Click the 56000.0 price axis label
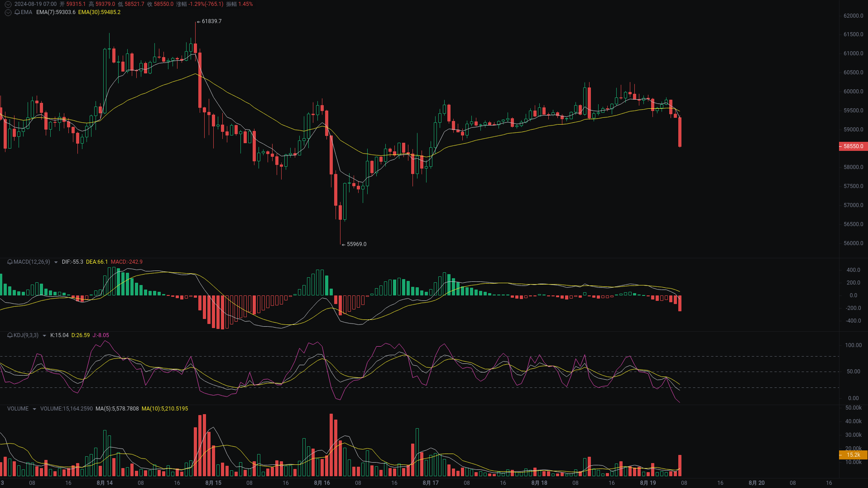The image size is (868, 488). [x=854, y=243]
